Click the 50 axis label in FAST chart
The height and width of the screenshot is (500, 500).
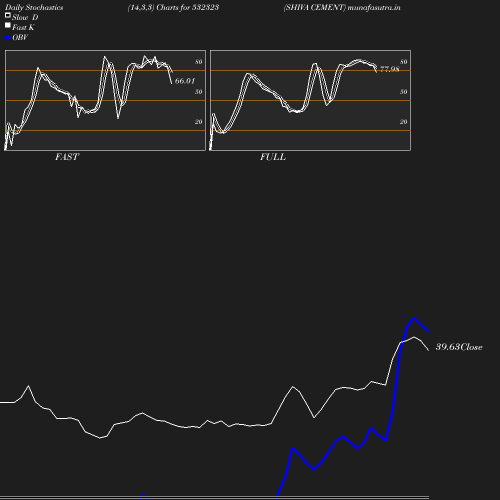(199, 92)
